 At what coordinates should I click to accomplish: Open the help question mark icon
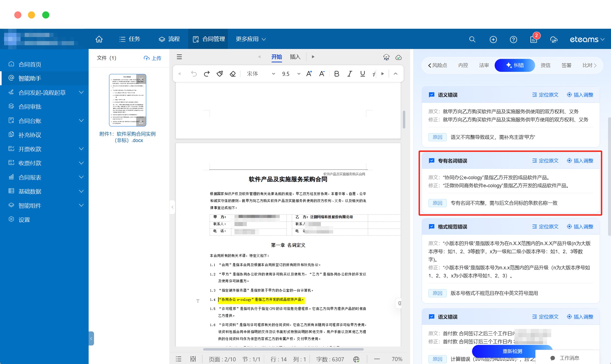tap(513, 39)
